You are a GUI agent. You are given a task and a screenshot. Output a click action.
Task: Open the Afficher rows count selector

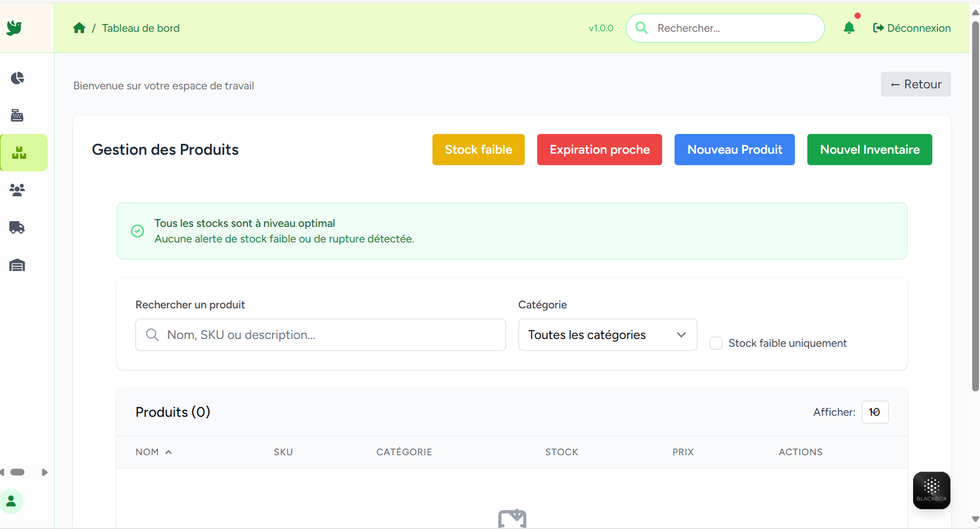(875, 412)
